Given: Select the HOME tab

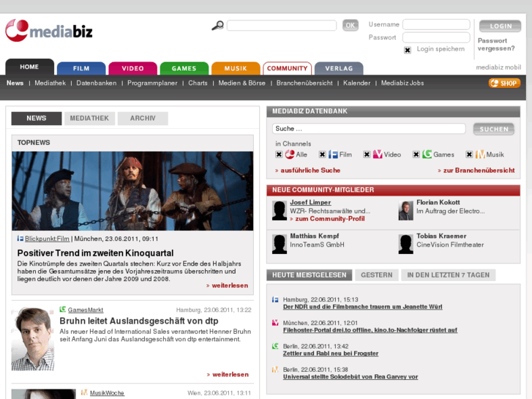Looking at the screenshot, I should [x=29, y=67].
